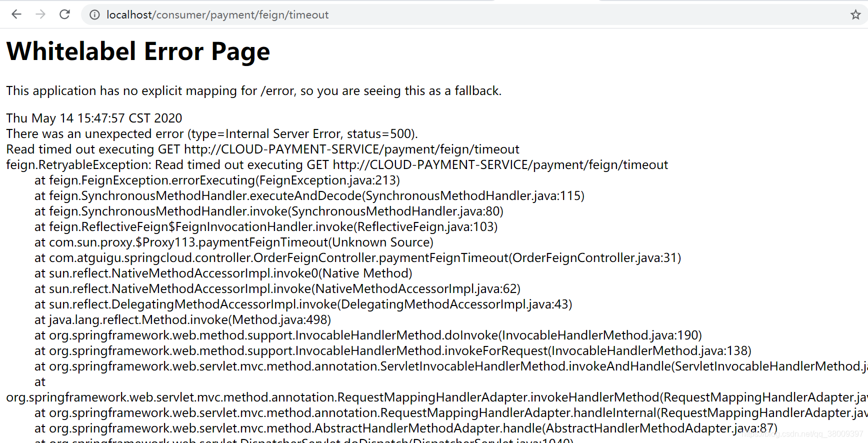Click RequestMappingHandlerAdapter.handleInternal line
The width and height of the screenshot is (868, 443).
tap(451, 412)
